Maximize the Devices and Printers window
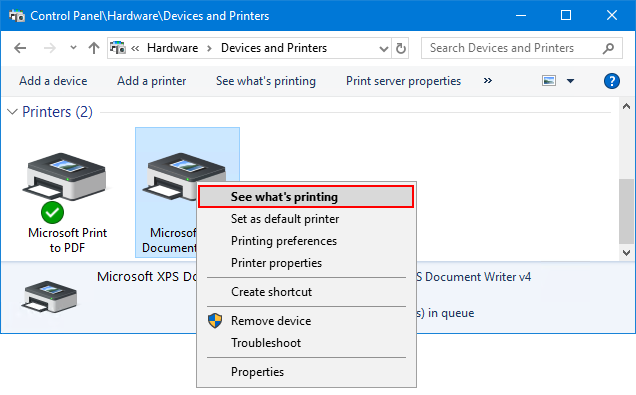 click(566, 15)
